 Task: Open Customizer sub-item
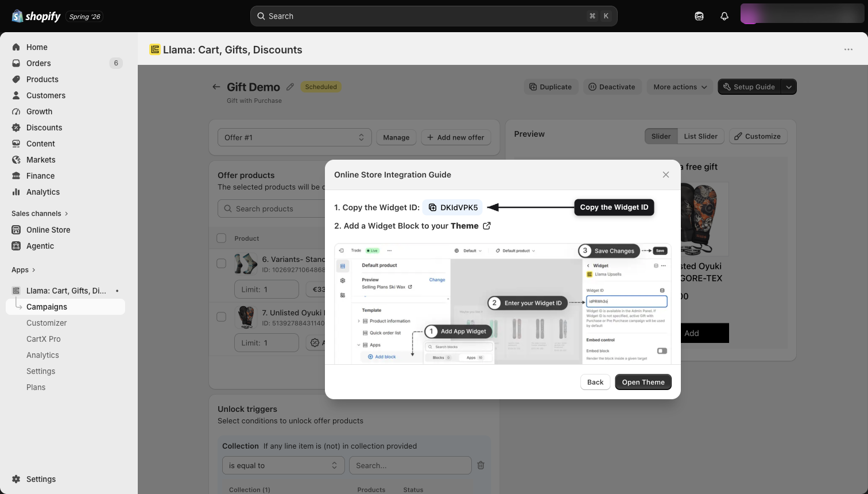tap(46, 323)
